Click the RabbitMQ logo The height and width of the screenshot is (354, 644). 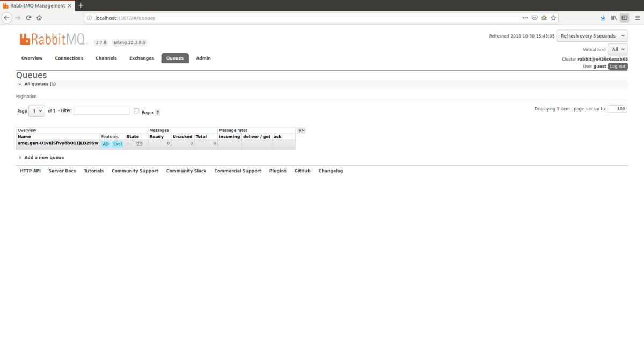pos(54,39)
